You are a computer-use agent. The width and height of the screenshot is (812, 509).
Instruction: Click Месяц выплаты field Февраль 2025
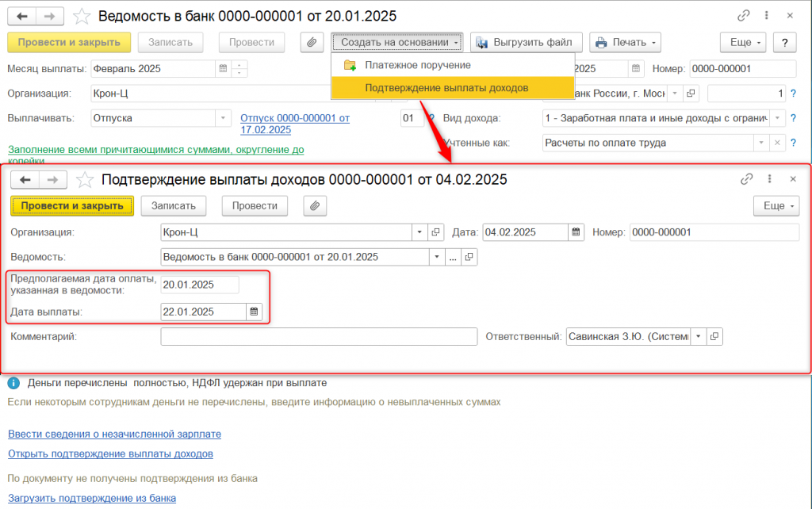(x=153, y=68)
